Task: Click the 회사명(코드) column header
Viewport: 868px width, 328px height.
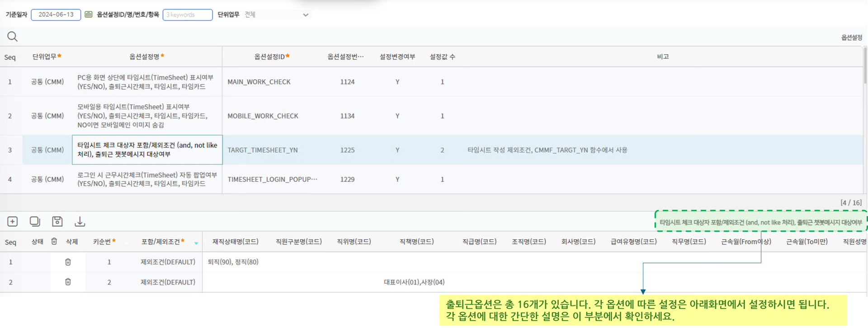Action: click(578, 242)
